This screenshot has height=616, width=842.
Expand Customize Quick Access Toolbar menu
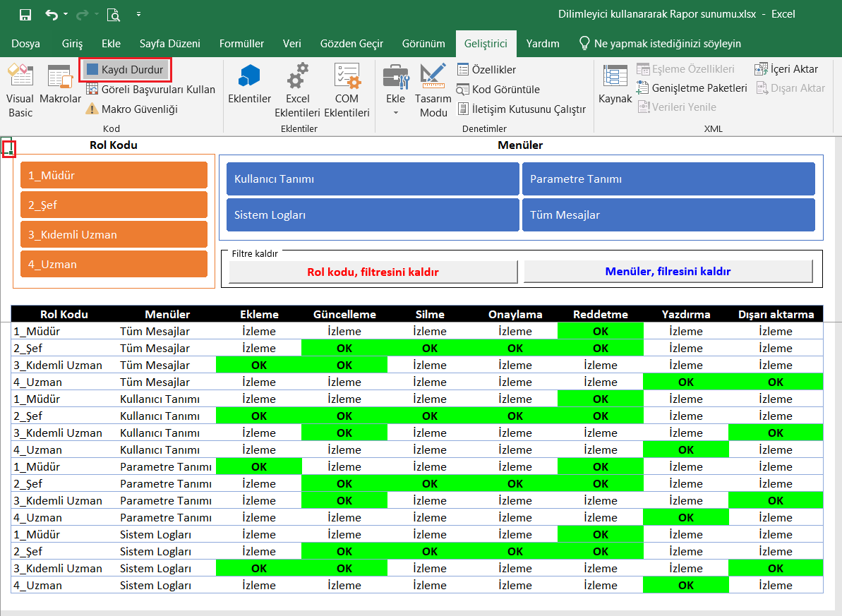click(138, 15)
